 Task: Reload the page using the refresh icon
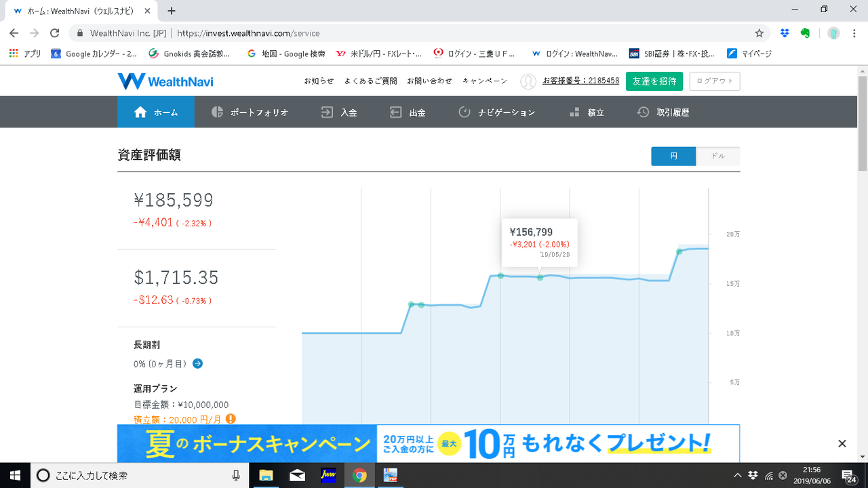tap(56, 32)
